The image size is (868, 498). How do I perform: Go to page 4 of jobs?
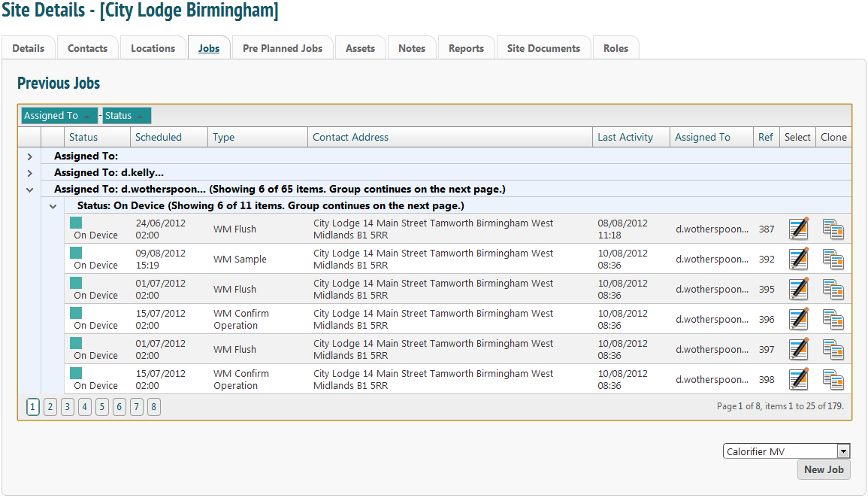pyautogui.click(x=85, y=406)
